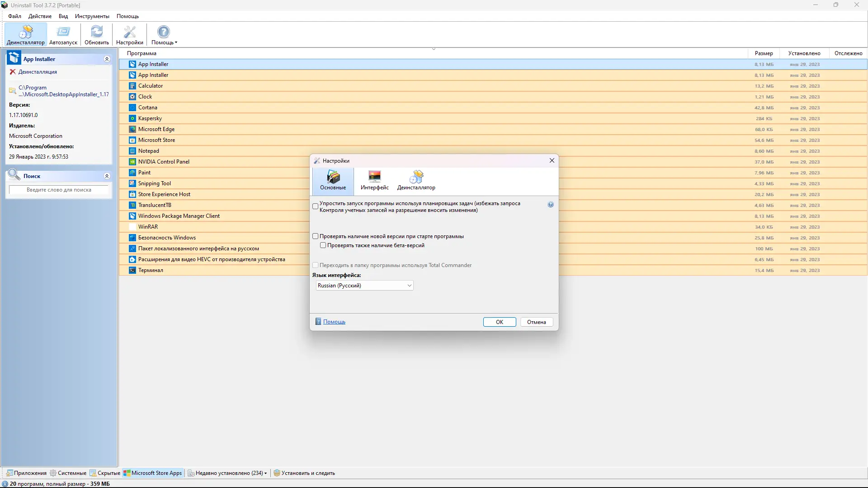This screenshot has width=868, height=488.
Task: Open the Инструменты menu
Action: pyautogui.click(x=92, y=16)
